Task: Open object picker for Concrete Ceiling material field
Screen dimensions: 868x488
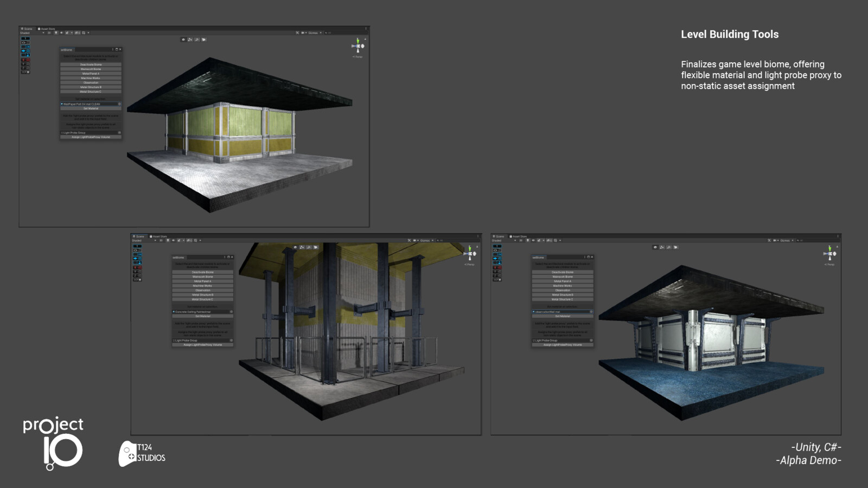Action: [232, 312]
